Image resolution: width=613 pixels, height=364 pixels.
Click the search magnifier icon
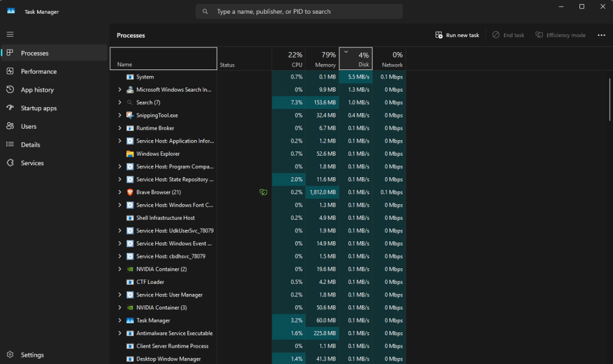coord(206,12)
